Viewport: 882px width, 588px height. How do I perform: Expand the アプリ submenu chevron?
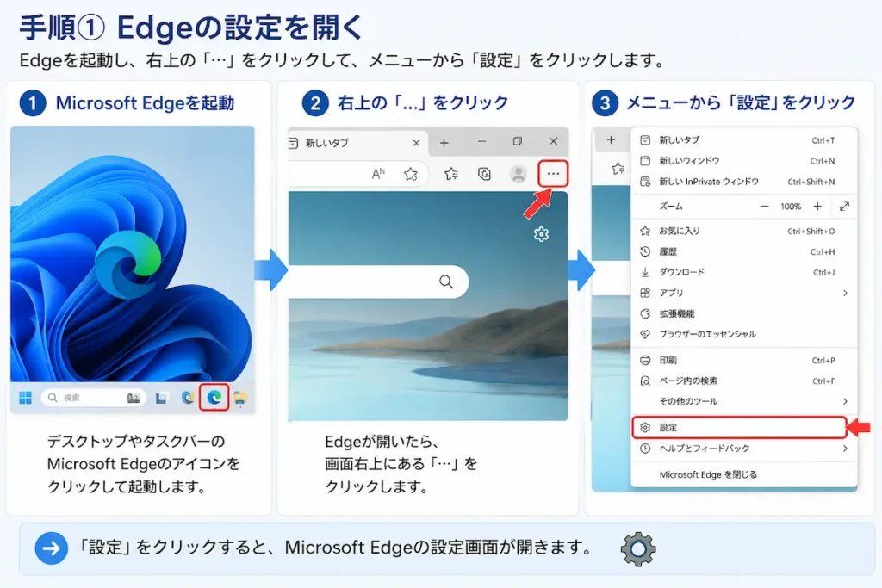845,293
